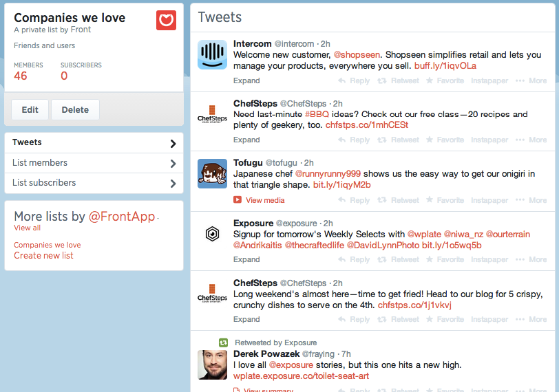Retweet ChefSteps BBQ tweet
Image resolution: width=559 pixels, height=392 pixels.
point(398,140)
